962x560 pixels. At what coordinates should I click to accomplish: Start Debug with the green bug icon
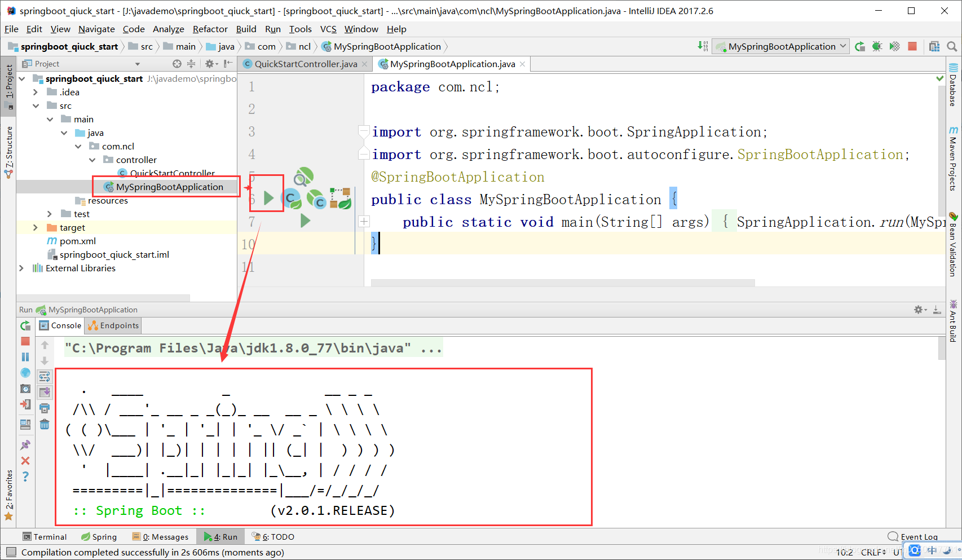877,46
